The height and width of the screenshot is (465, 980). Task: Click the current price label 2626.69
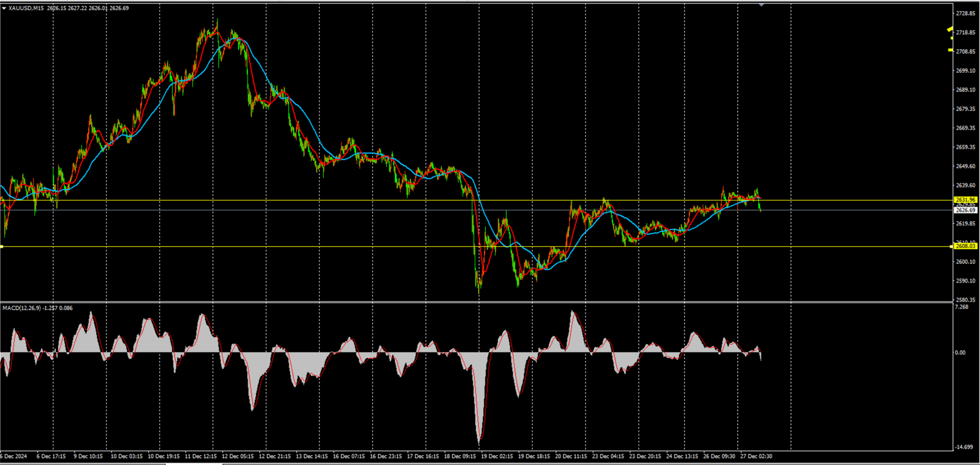pos(966,210)
